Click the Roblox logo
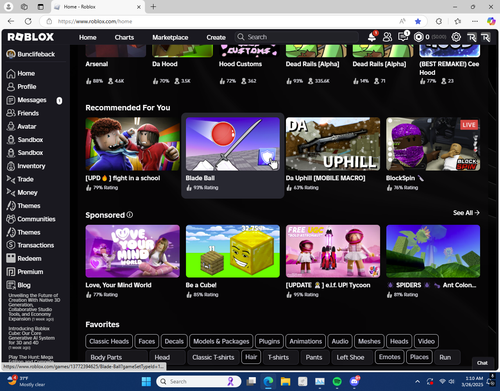 (x=31, y=37)
